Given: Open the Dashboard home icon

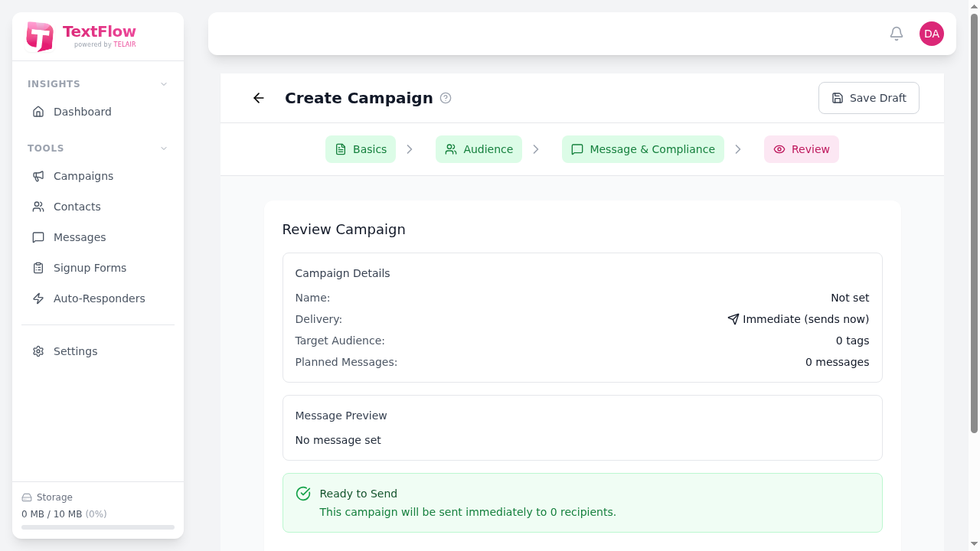Looking at the screenshot, I should [x=38, y=112].
